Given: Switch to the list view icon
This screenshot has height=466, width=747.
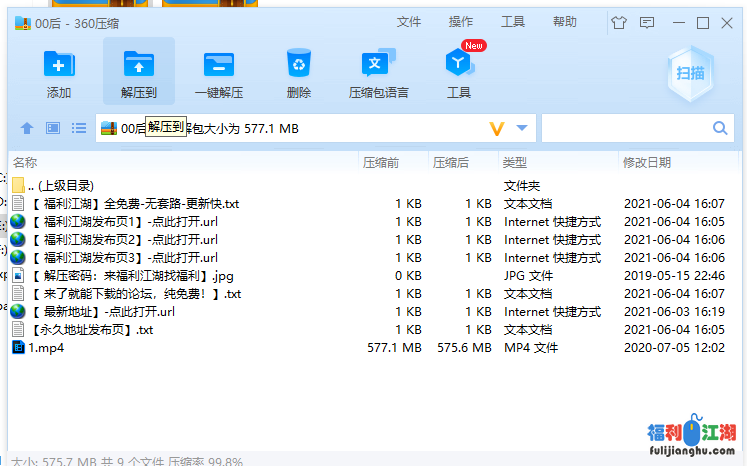Looking at the screenshot, I should coord(79,128).
